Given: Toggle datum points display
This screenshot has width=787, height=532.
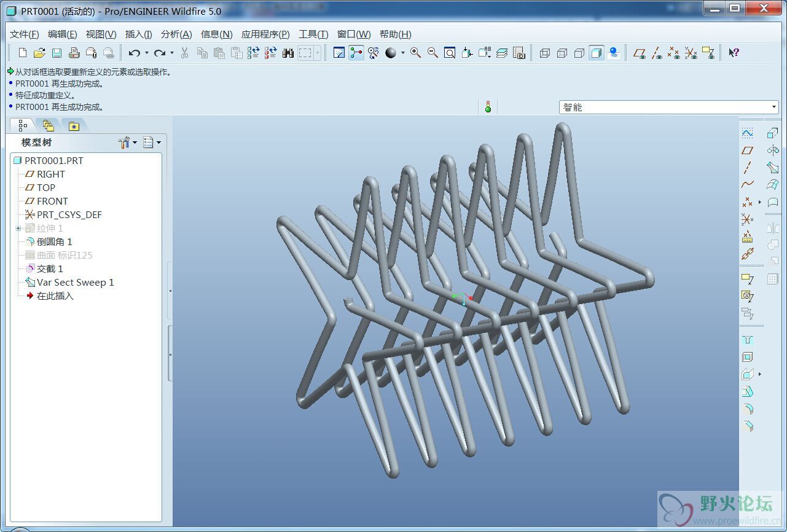Looking at the screenshot, I should click(x=674, y=53).
